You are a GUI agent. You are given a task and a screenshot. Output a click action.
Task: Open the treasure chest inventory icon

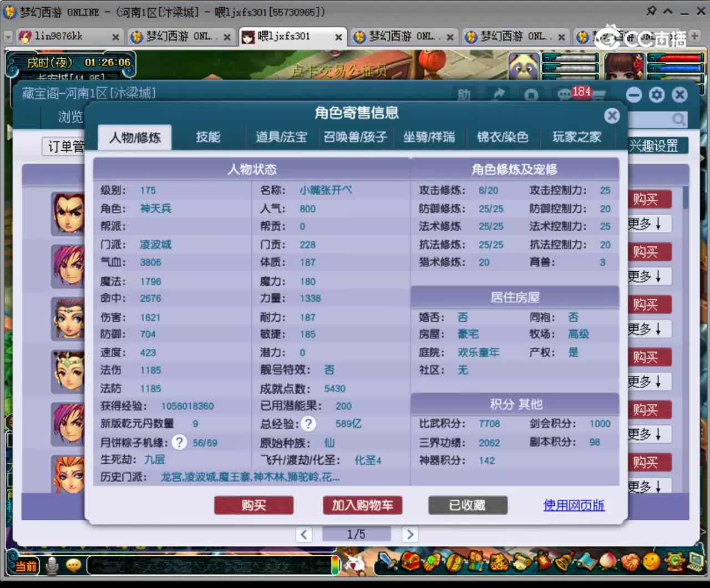[411, 561]
